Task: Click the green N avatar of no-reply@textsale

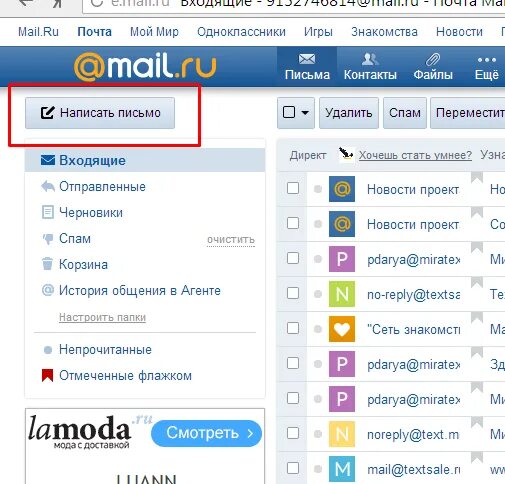Action: tap(342, 294)
